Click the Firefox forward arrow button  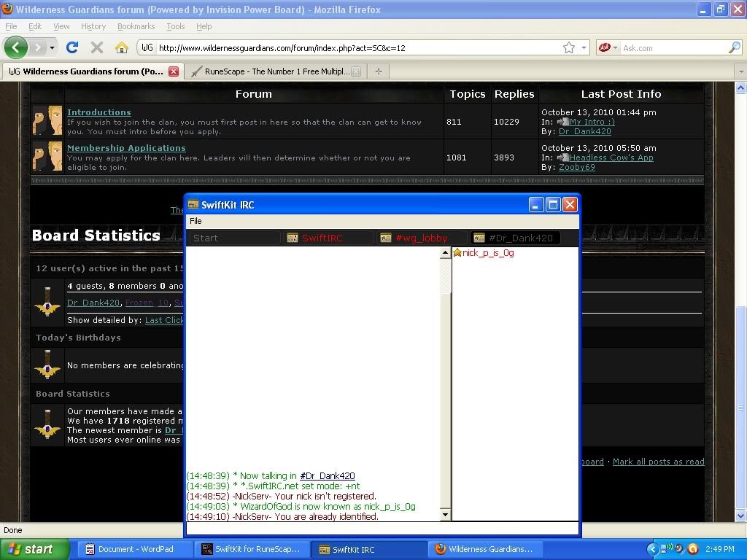pyautogui.click(x=37, y=47)
